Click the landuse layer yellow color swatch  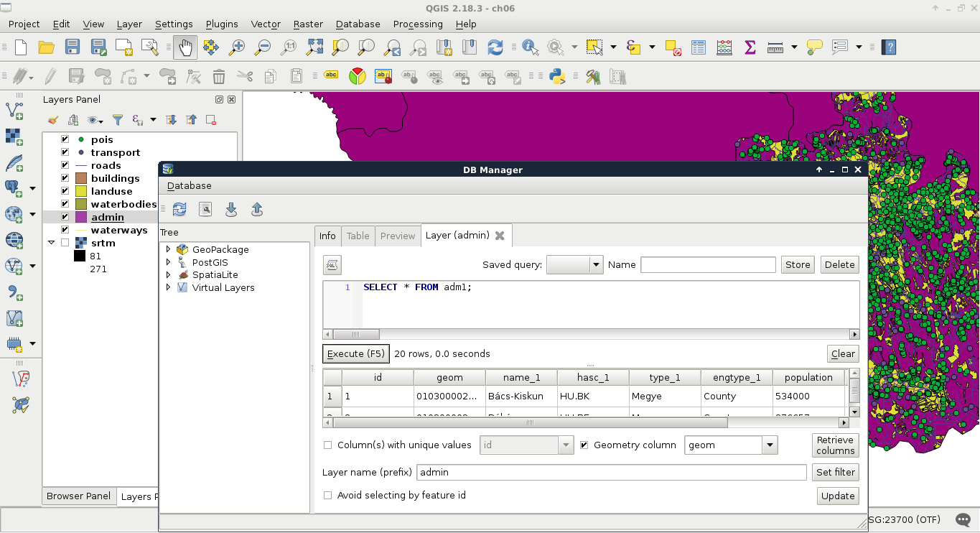tap(80, 191)
